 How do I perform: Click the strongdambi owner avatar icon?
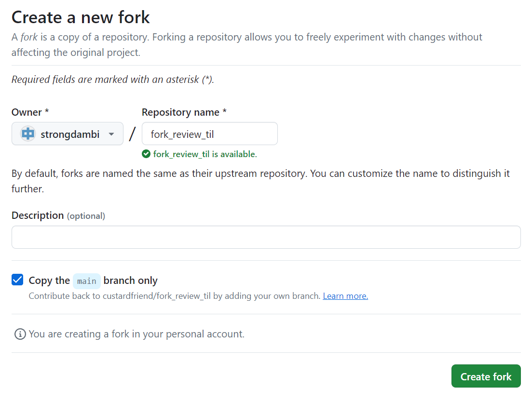coord(28,134)
